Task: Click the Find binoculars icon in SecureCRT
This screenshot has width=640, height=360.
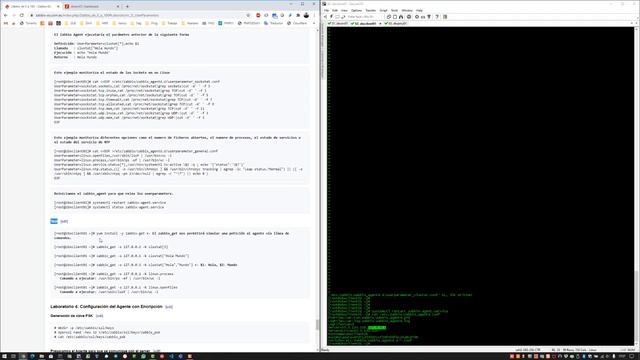Action: pos(401,17)
